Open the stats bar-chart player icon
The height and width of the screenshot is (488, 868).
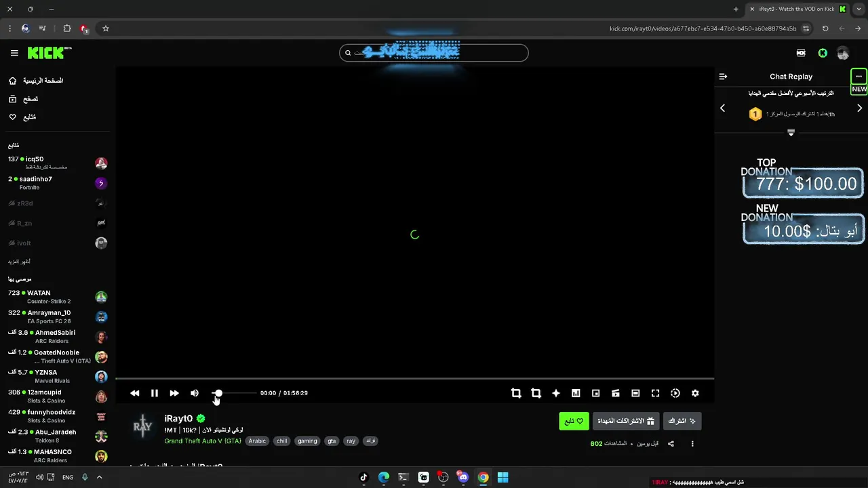click(576, 393)
